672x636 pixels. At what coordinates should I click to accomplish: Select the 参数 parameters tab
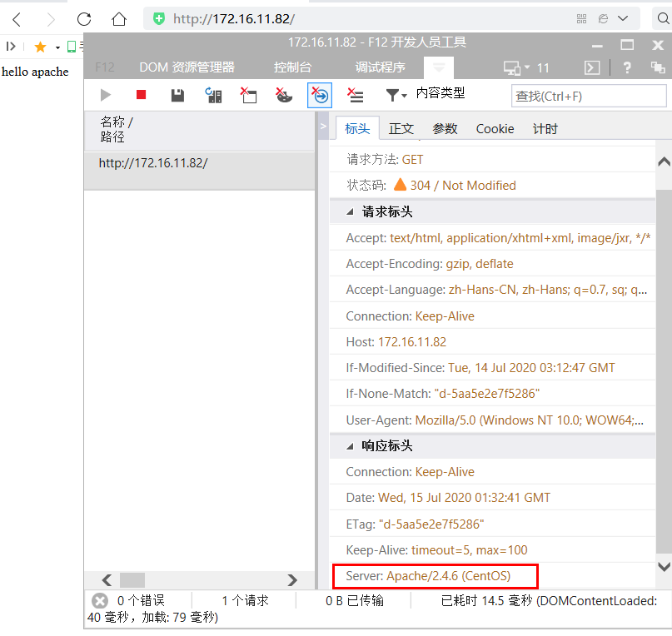pyautogui.click(x=445, y=128)
